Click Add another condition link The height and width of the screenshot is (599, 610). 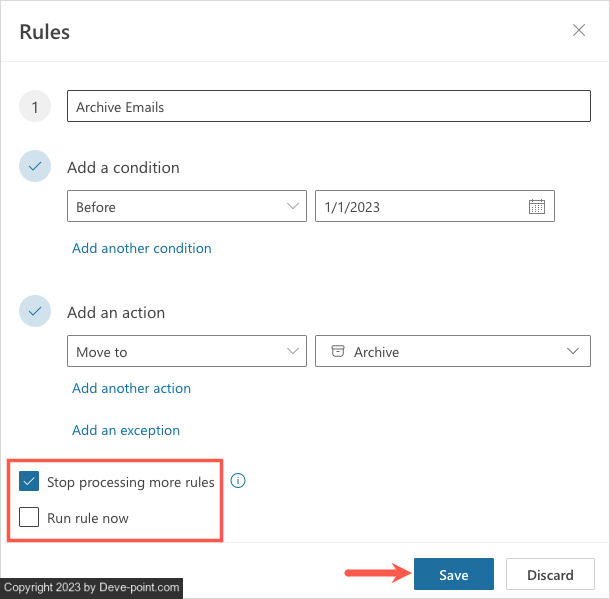pos(141,248)
